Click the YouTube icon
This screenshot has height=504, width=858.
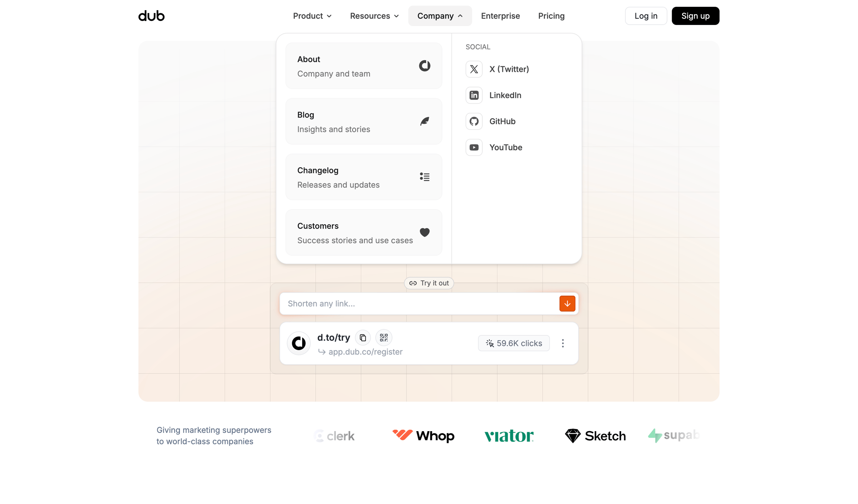point(474,148)
